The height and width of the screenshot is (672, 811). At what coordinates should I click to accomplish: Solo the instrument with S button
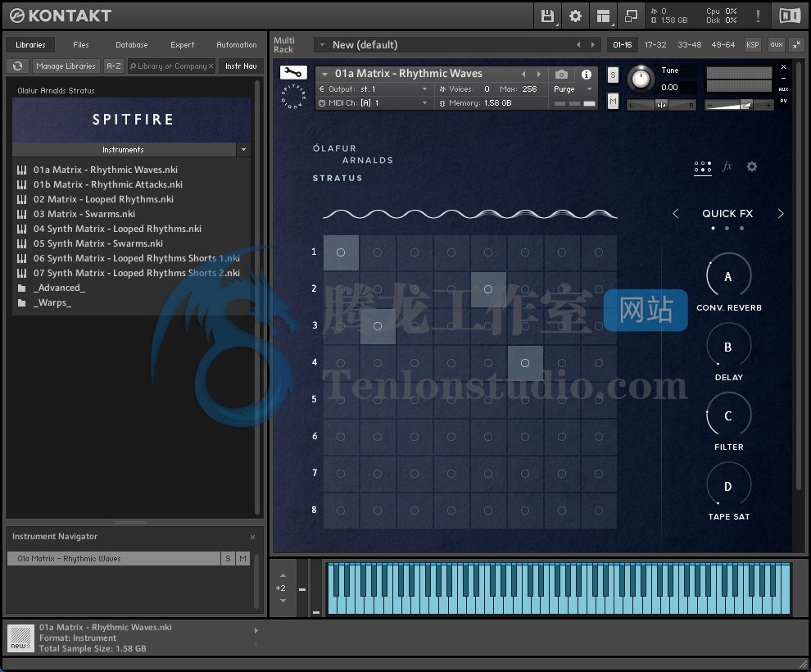point(613,75)
